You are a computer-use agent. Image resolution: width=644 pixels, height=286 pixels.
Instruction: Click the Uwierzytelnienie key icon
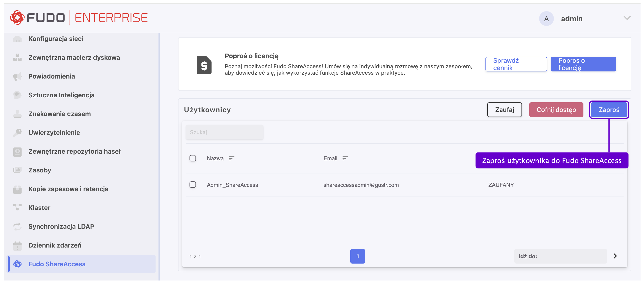pos(17,133)
